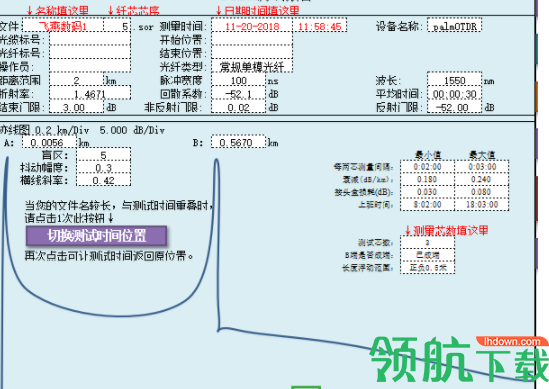Click the 盲区 value 5
The width and height of the screenshot is (549, 389).
[x=103, y=155]
